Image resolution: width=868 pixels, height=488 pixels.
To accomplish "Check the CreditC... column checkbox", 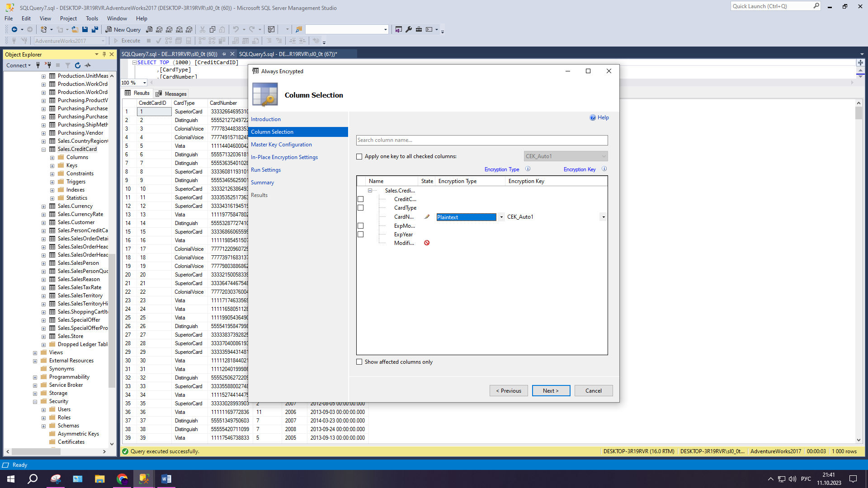I will click(360, 199).
